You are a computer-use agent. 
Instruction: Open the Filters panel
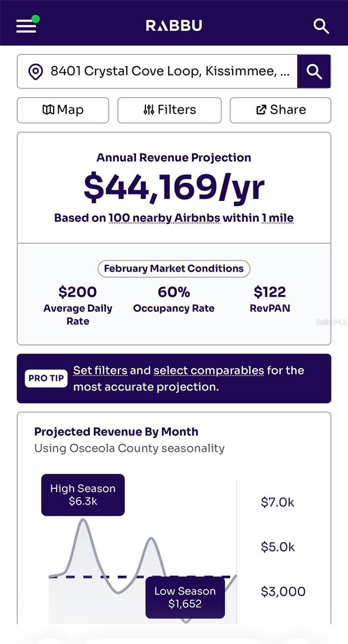coord(169,110)
